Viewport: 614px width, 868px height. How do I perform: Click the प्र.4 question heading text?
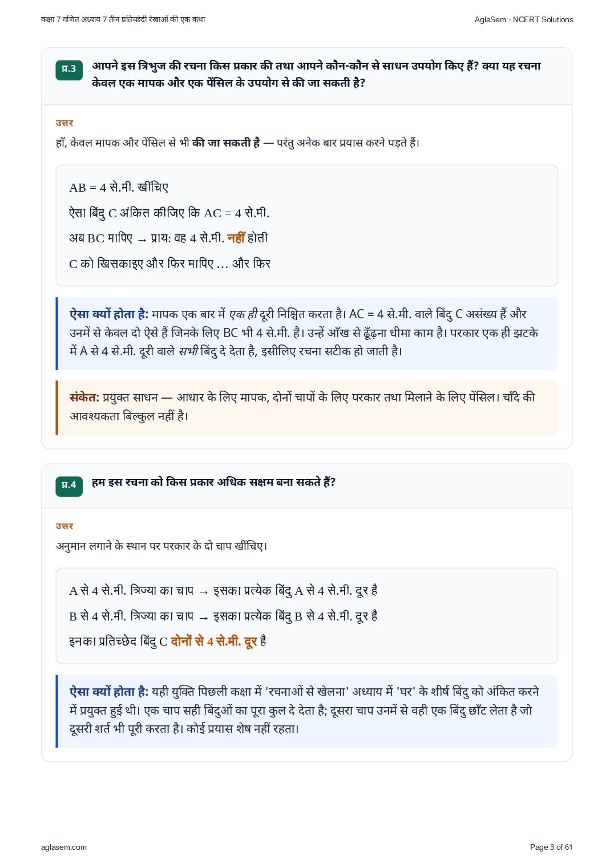213,482
